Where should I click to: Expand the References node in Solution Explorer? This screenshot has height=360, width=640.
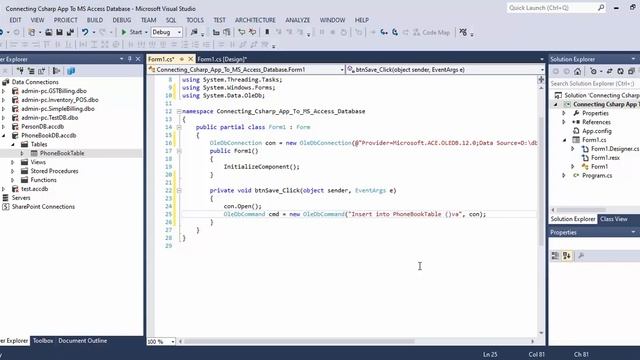[564, 122]
